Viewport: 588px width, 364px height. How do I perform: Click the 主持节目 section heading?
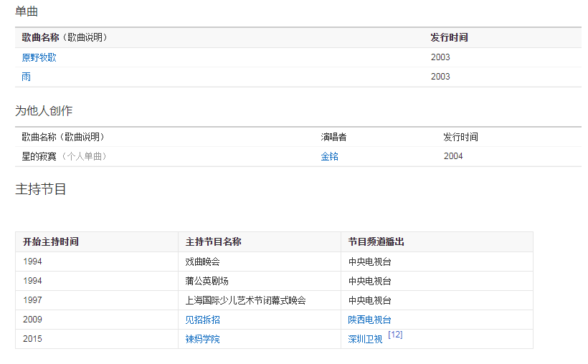click(41, 189)
